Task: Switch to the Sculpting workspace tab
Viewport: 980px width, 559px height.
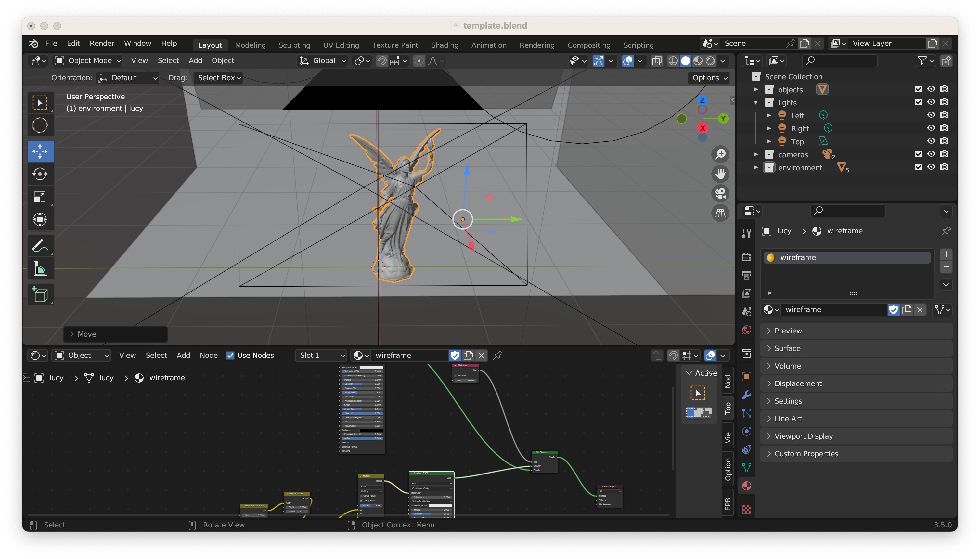Action: (x=294, y=45)
